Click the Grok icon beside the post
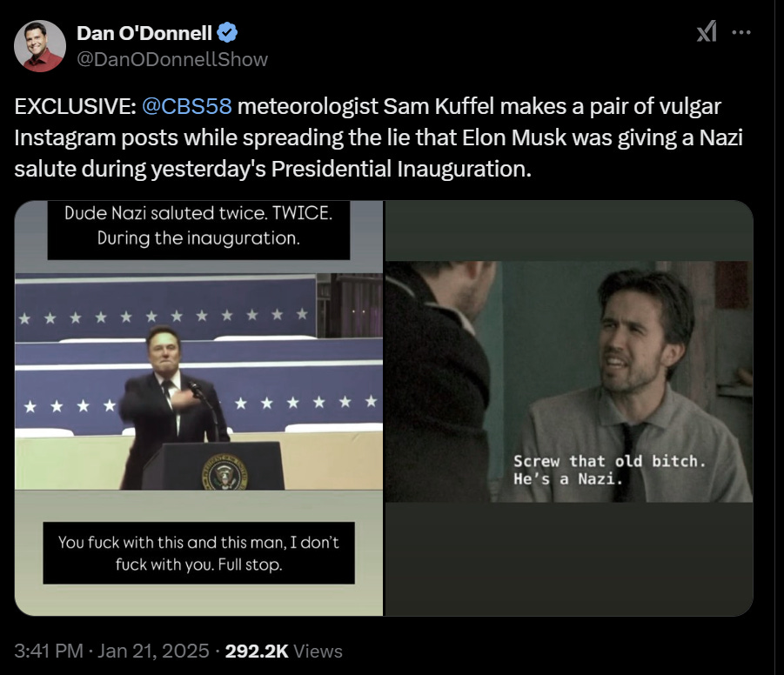Image resolution: width=784 pixels, height=675 pixels. [x=707, y=32]
